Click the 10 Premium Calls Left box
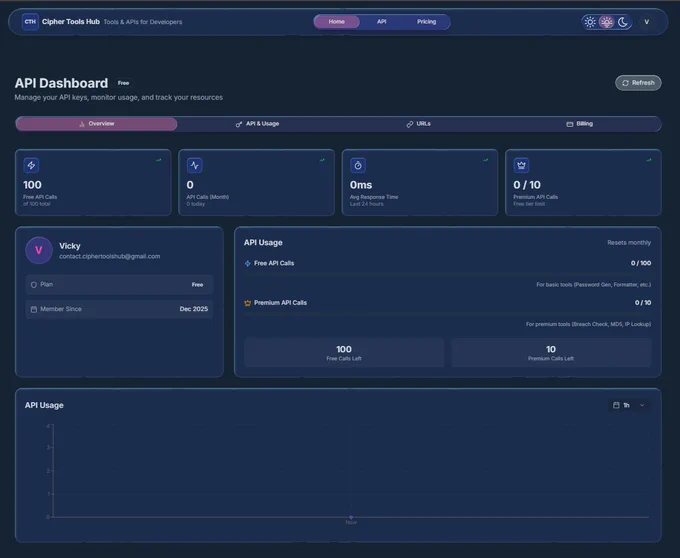The height and width of the screenshot is (558, 680). [551, 353]
